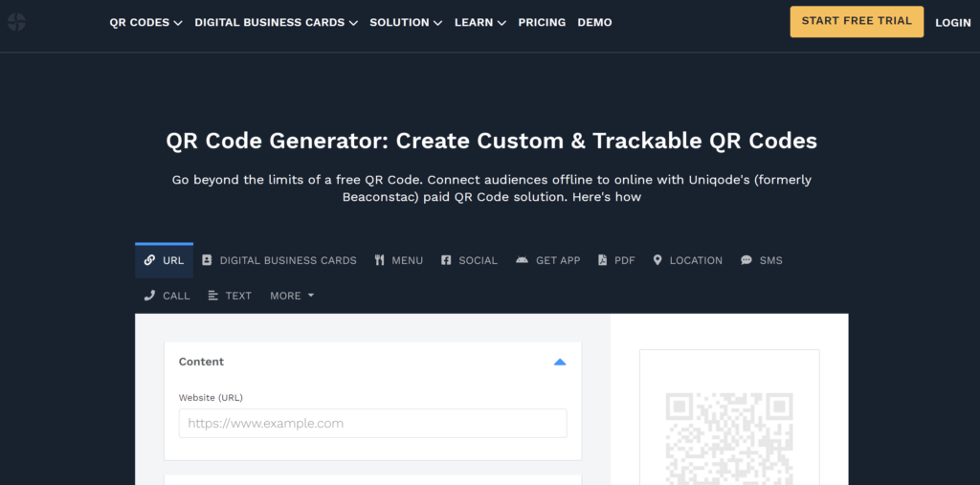
Task: Select the Location tab label
Action: coord(696,260)
